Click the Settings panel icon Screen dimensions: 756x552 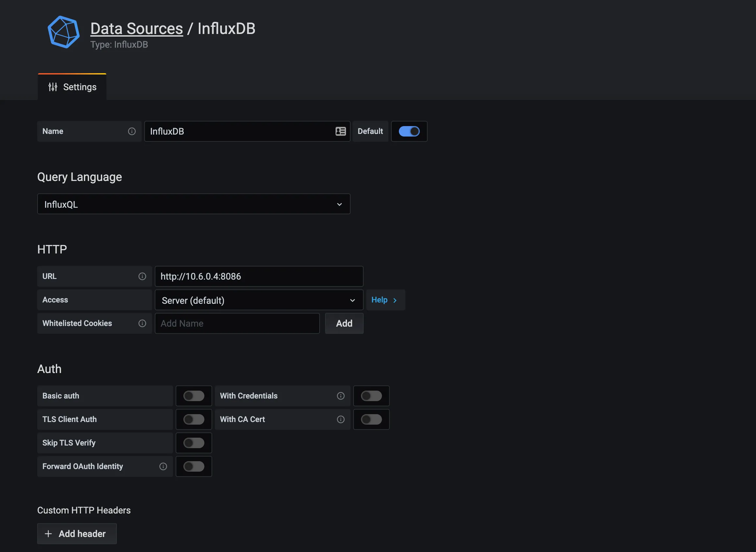(x=53, y=86)
